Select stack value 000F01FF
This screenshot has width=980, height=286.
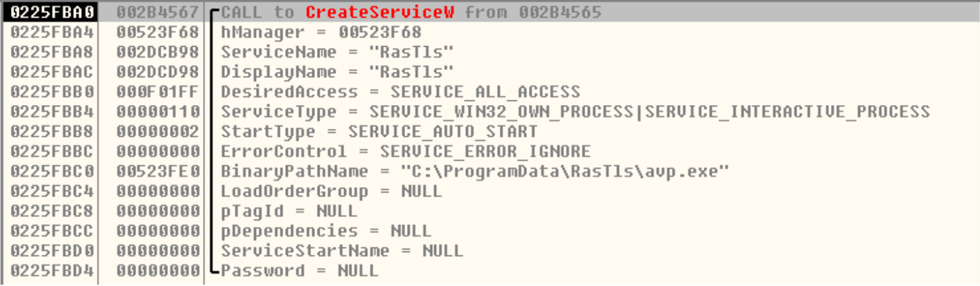(158, 91)
